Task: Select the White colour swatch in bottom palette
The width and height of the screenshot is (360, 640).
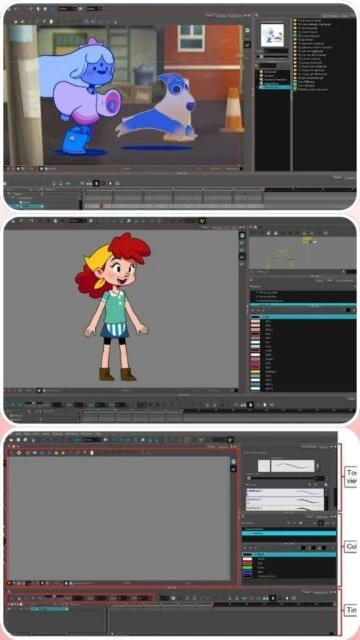Action: (x=248, y=558)
